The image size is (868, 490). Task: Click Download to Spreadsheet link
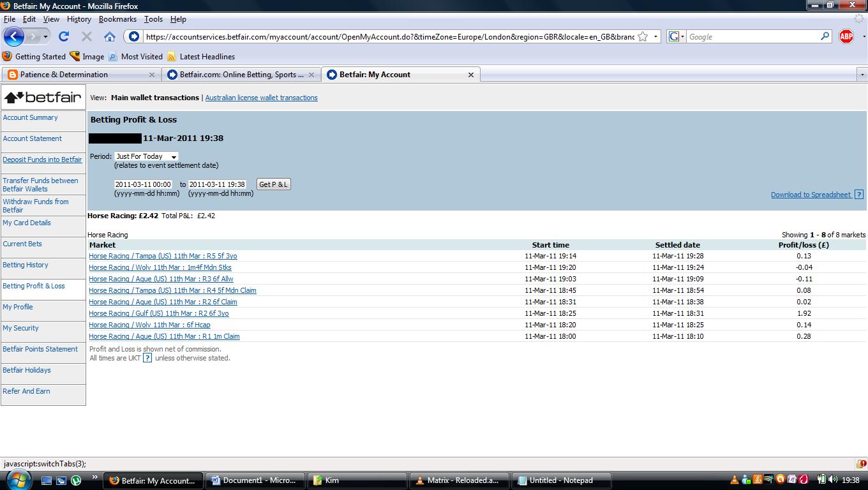pos(811,195)
